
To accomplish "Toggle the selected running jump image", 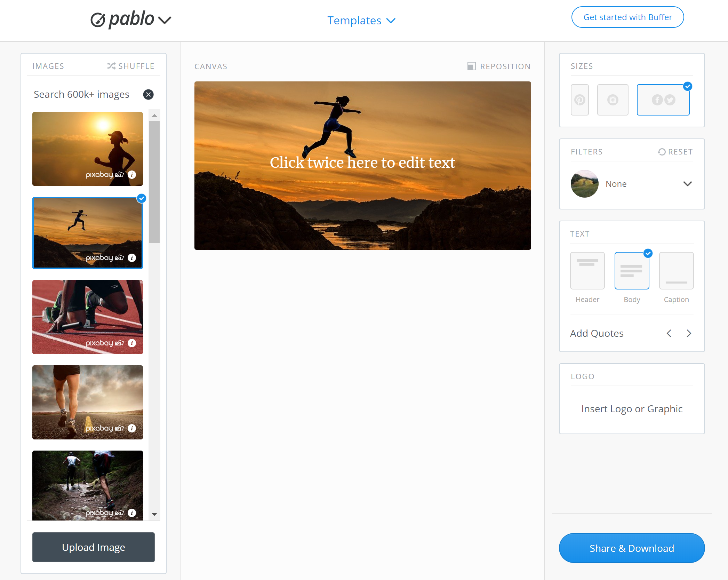I will pyautogui.click(x=88, y=231).
